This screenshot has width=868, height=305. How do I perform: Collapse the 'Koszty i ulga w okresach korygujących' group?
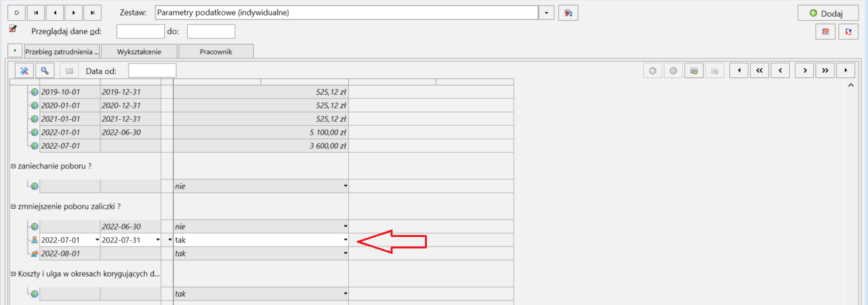pos(13,274)
